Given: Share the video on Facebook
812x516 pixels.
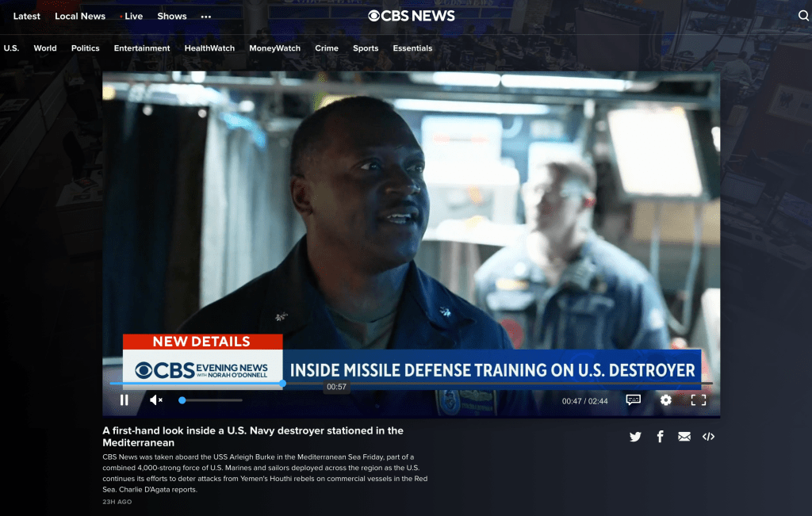Looking at the screenshot, I should pos(660,437).
